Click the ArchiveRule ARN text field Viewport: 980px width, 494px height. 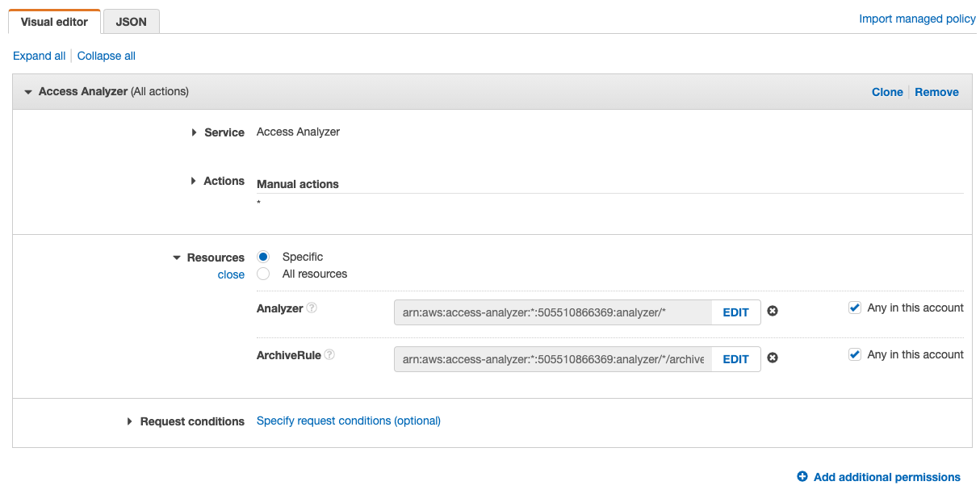[553, 359]
